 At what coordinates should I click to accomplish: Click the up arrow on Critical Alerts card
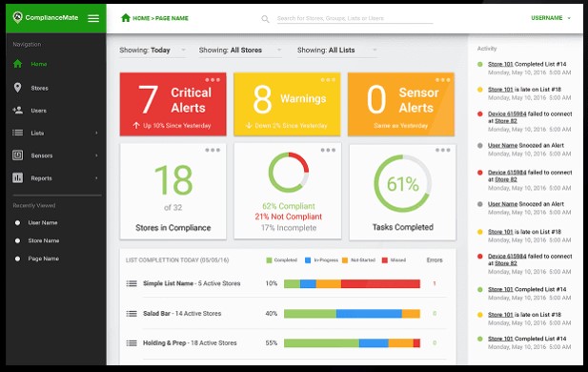136,125
